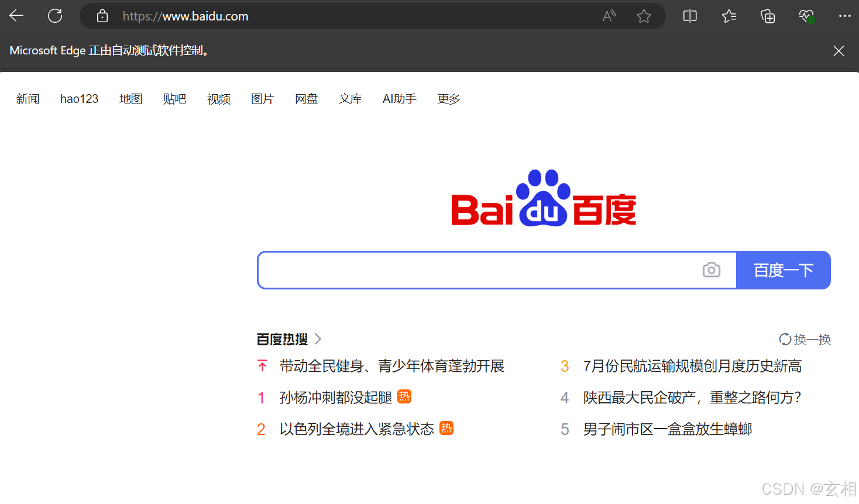This screenshot has width=859, height=504.
Task: Reload the page with the refresh icon
Action: click(x=55, y=16)
